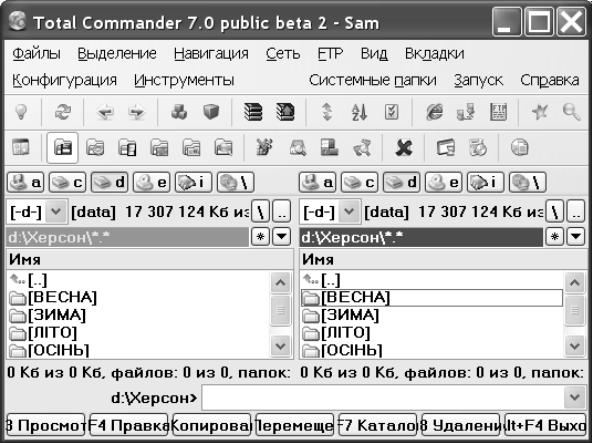
Task: Select drive i in left panel drive bar
Action: [x=193, y=183]
